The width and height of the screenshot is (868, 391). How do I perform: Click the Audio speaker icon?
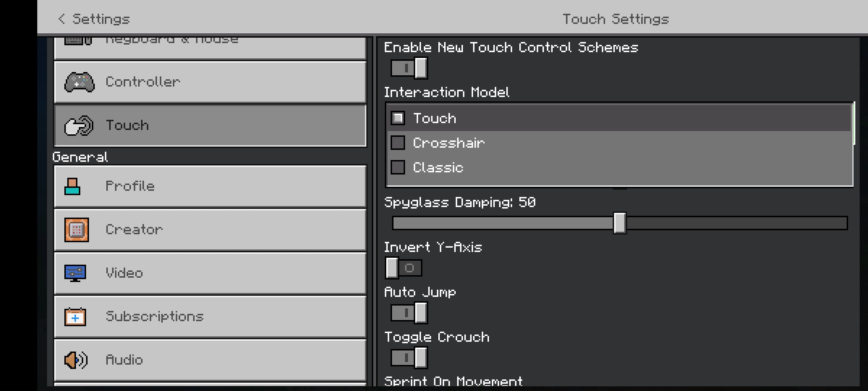click(76, 360)
